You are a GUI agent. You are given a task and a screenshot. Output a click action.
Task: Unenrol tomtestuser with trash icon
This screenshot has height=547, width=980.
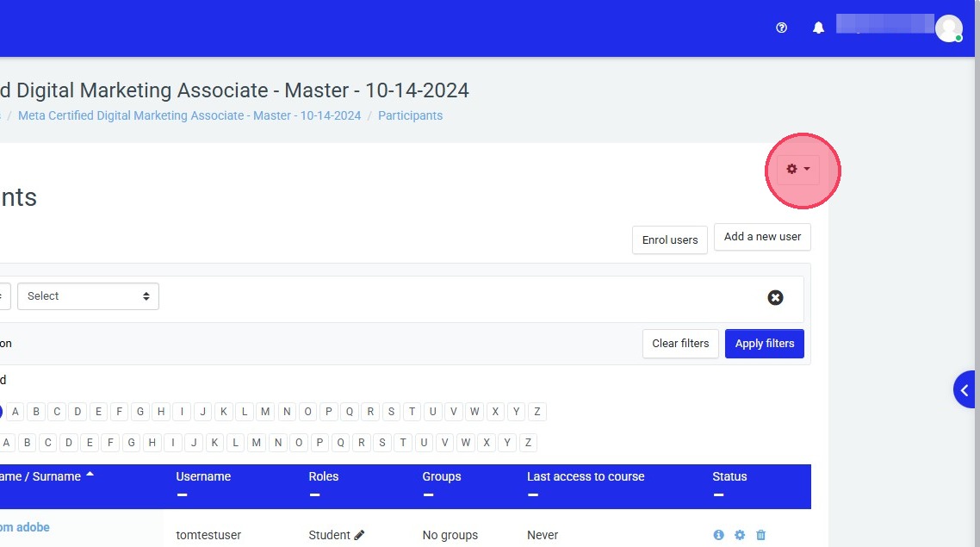(x=760, y=535)
